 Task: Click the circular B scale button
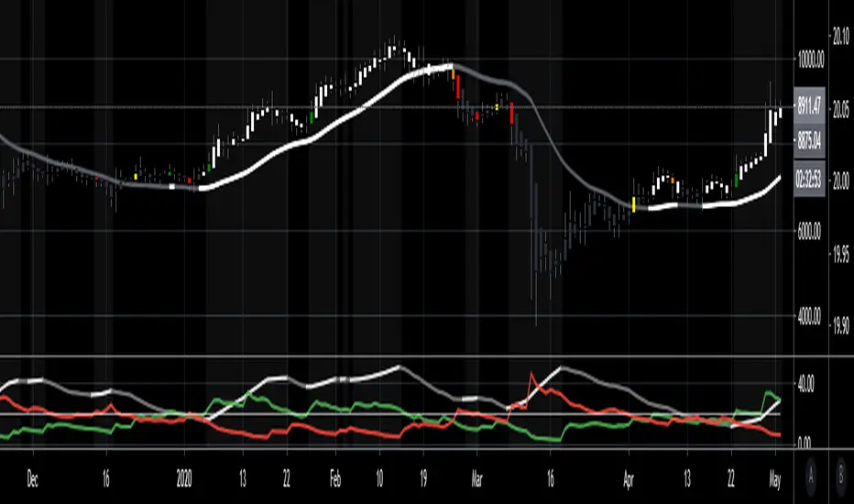(841, 477)
